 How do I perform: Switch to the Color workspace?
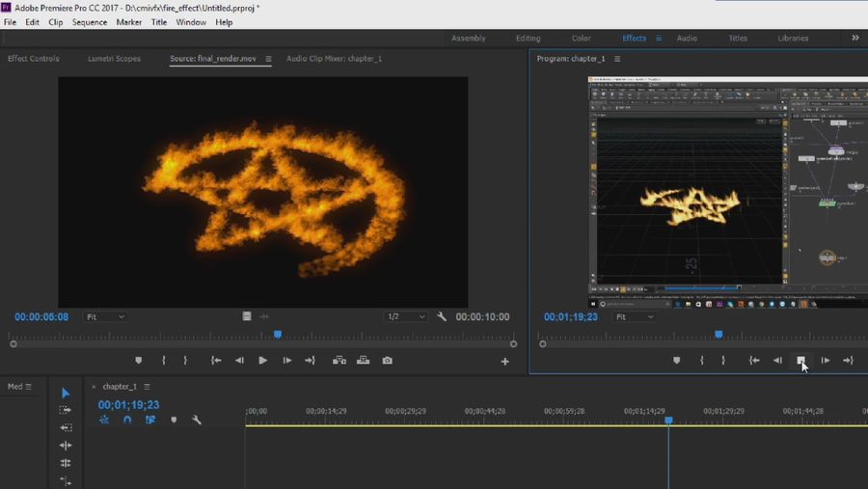pos(581,39)
